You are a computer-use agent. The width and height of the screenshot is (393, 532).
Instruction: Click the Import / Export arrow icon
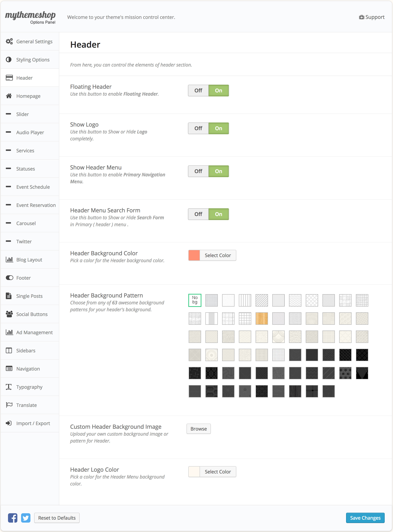point(9,423)
